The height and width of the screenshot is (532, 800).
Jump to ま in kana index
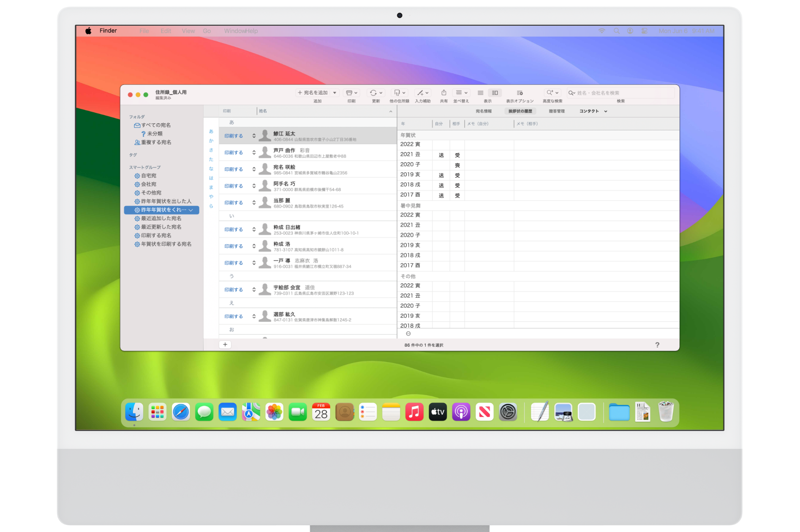tap(211, 187)
